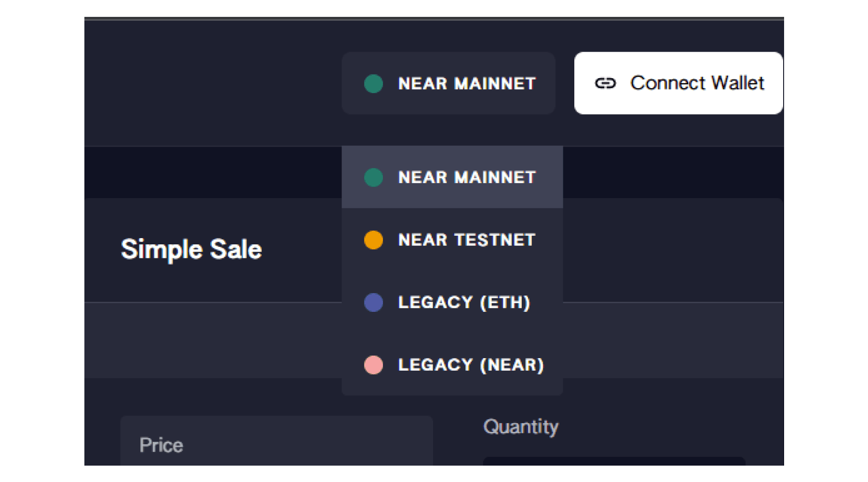Collapse the NEAR MAINNET network selector
Screen dimensions: 868x482
point(448,83)
